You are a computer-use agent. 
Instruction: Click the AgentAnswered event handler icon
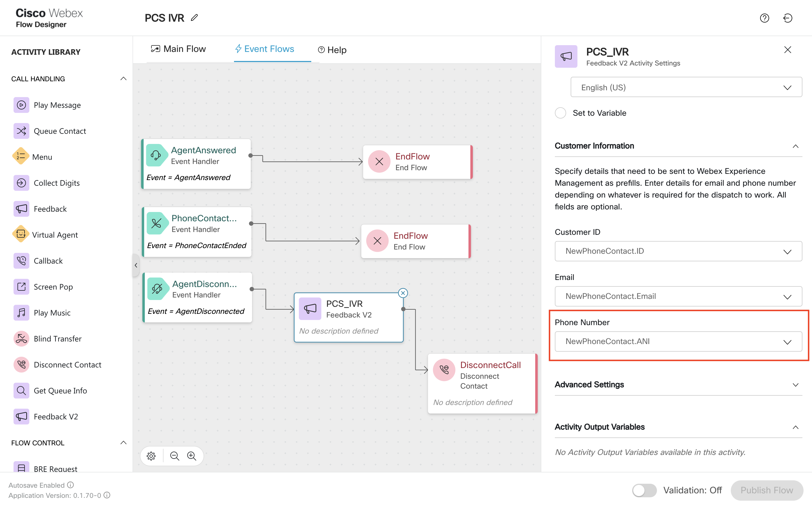point(157,155)
